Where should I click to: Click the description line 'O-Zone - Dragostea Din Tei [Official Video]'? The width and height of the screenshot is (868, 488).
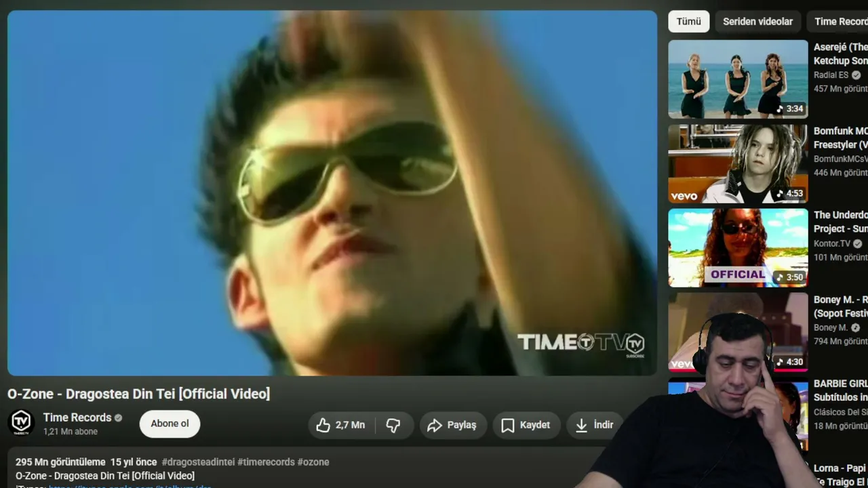pyautogui.click(x=105, y=476)
